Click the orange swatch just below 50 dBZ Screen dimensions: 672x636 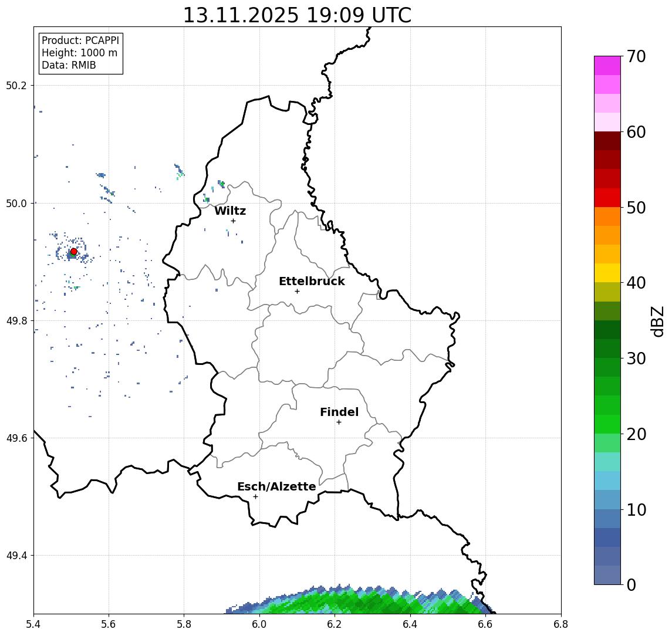(607, 216)
